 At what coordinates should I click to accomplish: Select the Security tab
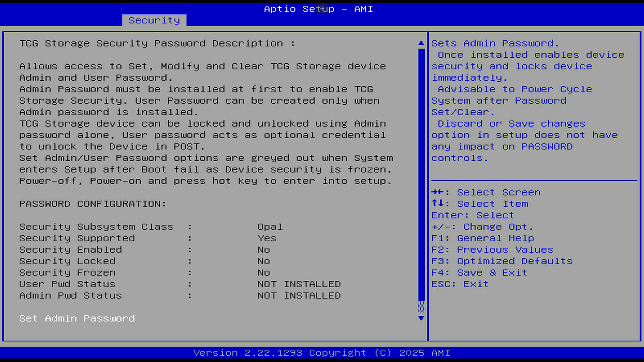[154, 20]
